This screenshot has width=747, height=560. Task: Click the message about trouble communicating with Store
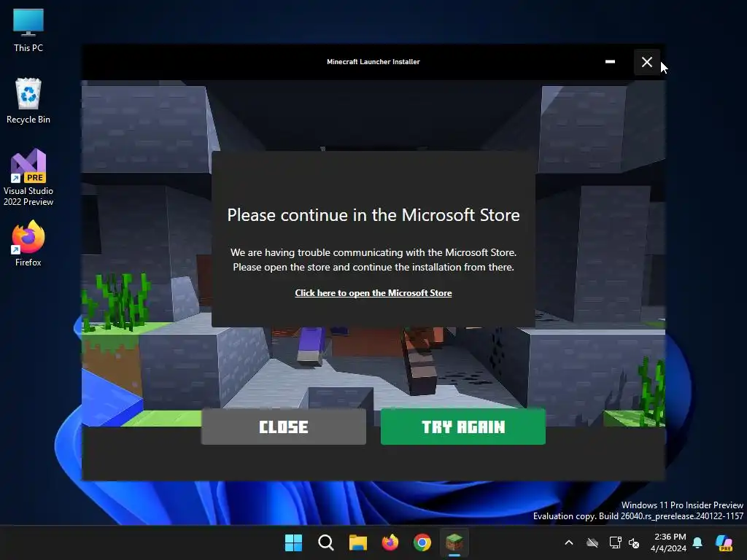373,260
